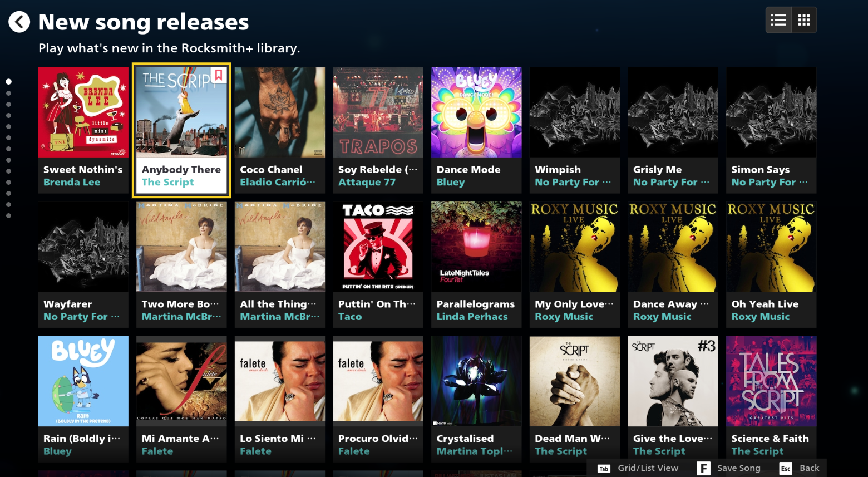
Task: Select the first page indicator dot
Action: (x=8, y=82)
